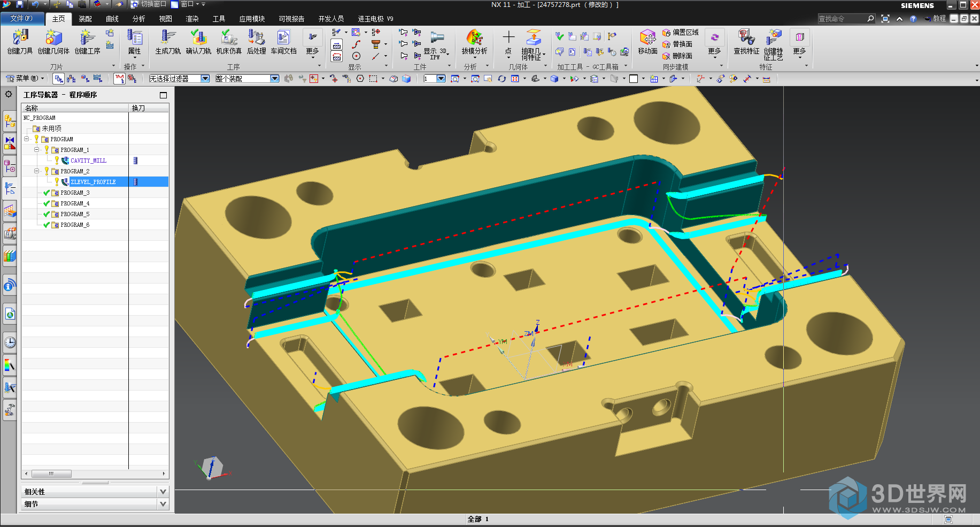Image resolution: width=980 pixels, height=527 pixels.
Task: Select the 未用项 tree item
Action: [51, 128]
